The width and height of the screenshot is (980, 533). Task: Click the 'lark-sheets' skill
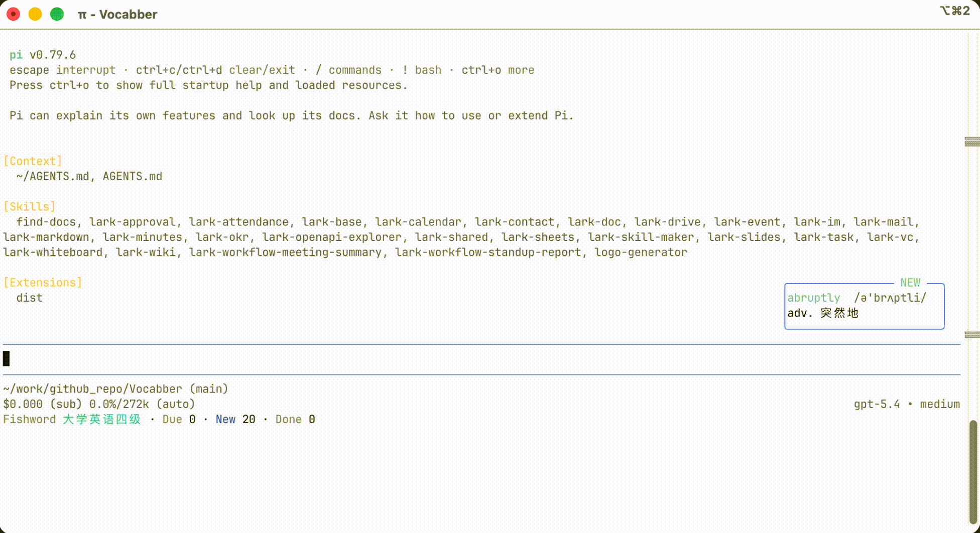538,237
